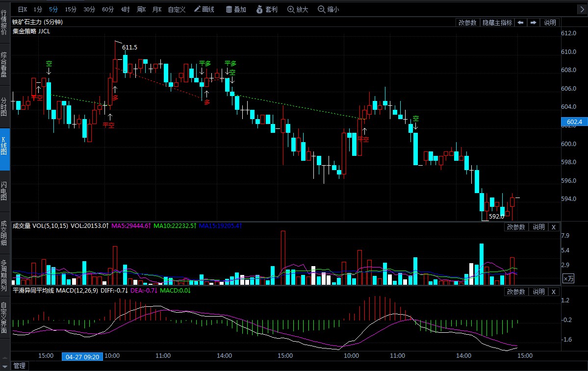Open 说明 in the MACD panel
The image size is (588, 371).
pyautogui.click(x=539, y=292)
